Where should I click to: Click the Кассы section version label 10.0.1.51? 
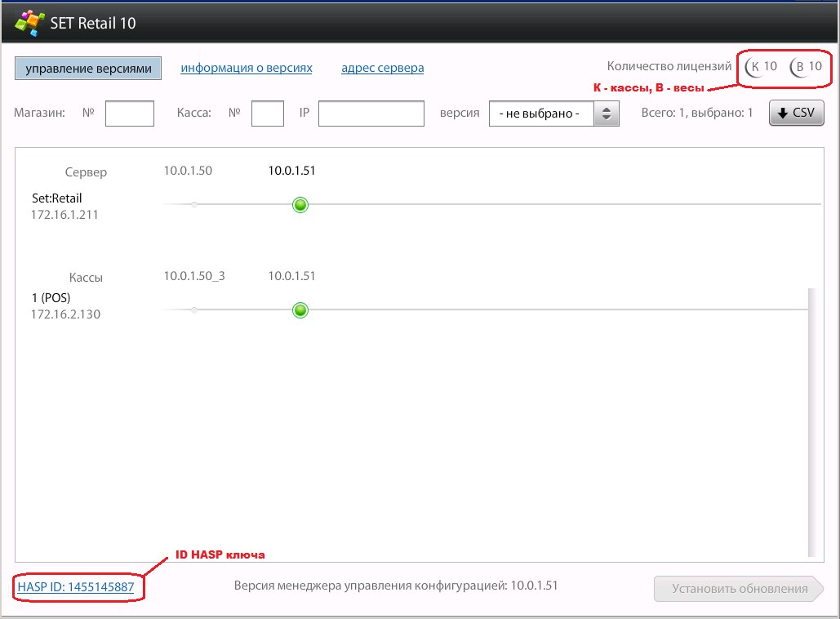click(292, 276)
